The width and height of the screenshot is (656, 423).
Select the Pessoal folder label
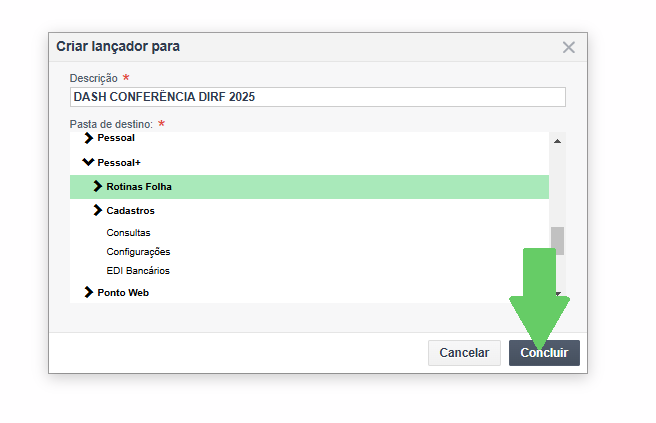coord(116,138)
